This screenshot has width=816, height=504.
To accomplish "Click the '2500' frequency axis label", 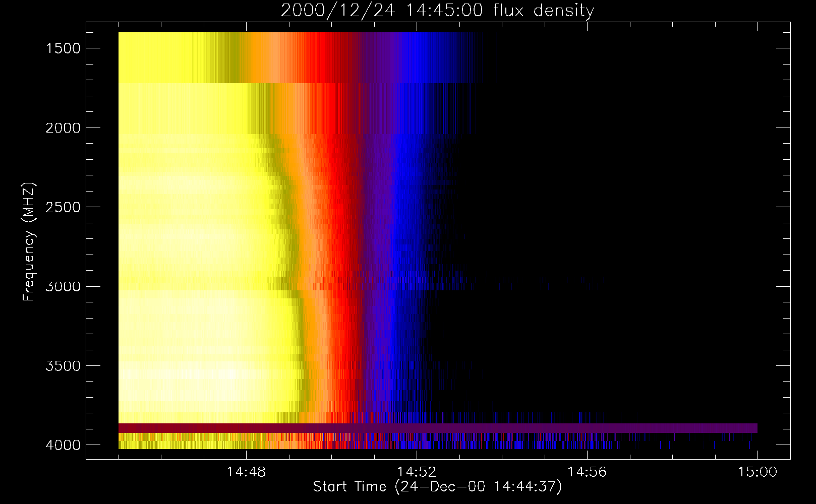I will point(63,207).
